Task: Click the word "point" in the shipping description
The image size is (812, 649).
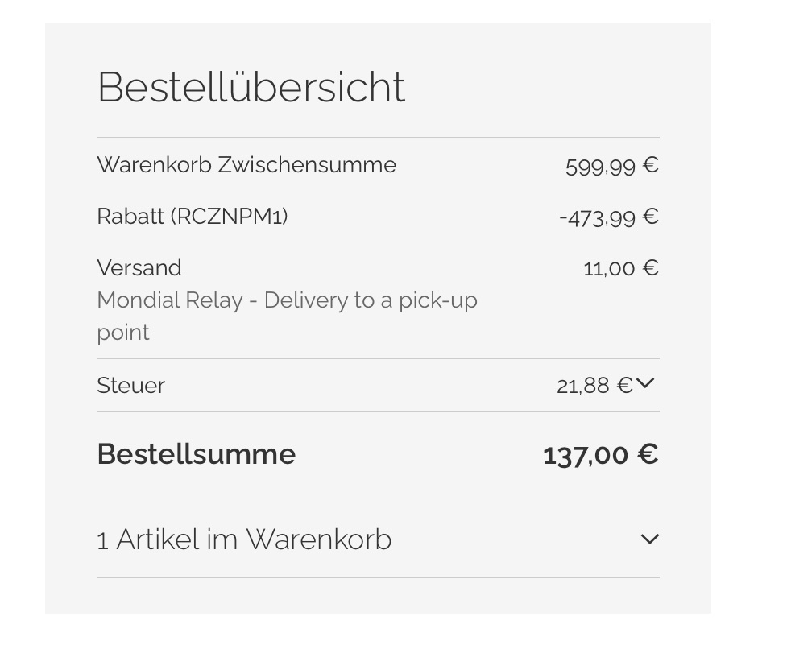Action: [x=123, y=333]
